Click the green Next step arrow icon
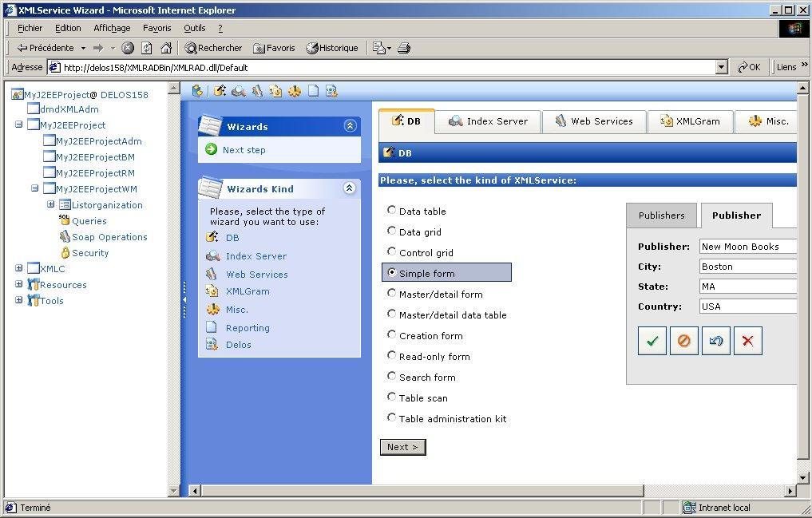812x518 pixels. (x=212, y=149)
